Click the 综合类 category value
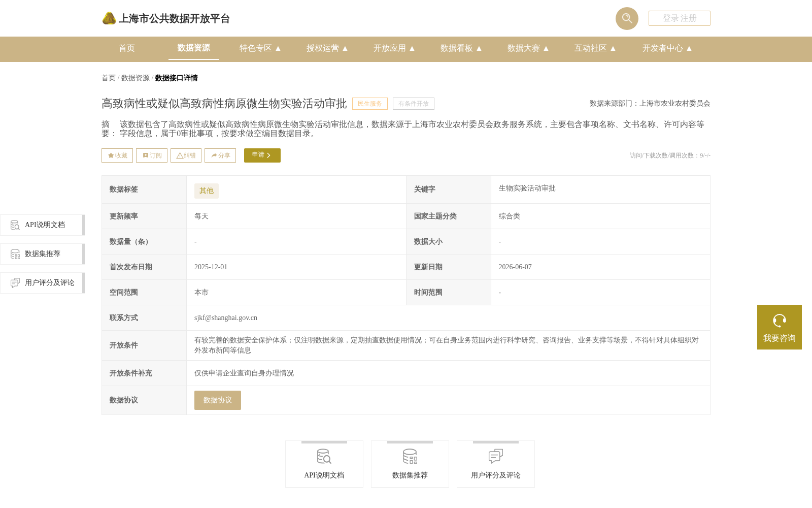Screen dimensions: 812x508 pos(510,216)
